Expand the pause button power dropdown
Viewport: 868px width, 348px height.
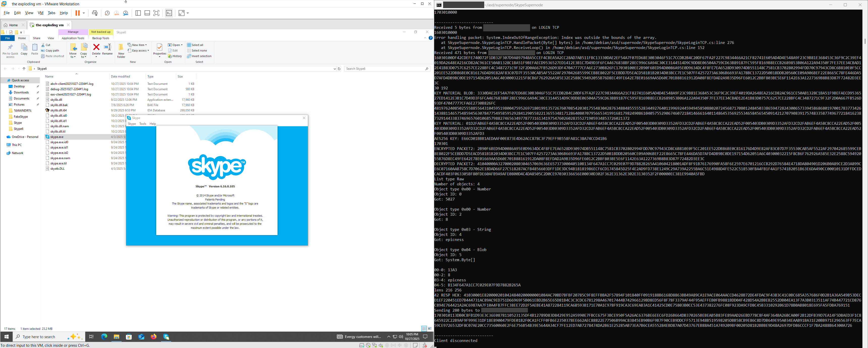point(84,13)
